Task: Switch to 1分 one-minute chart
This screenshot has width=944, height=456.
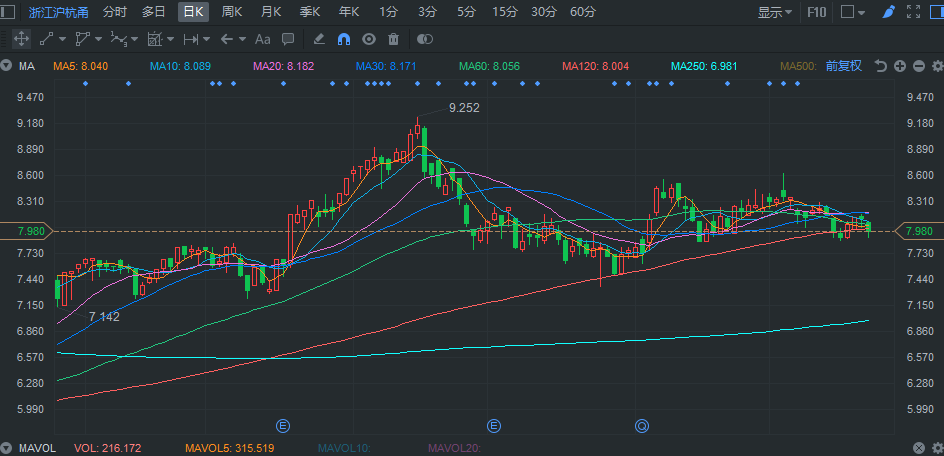Action: (388, 11)
